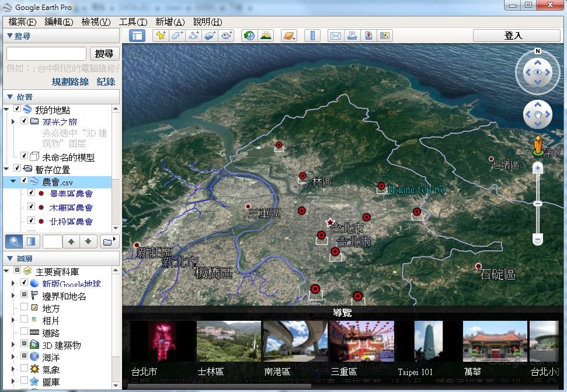Click the 登入 sign-in button
The height and width of the screenshot is (392, 567).
pos(516,36)
